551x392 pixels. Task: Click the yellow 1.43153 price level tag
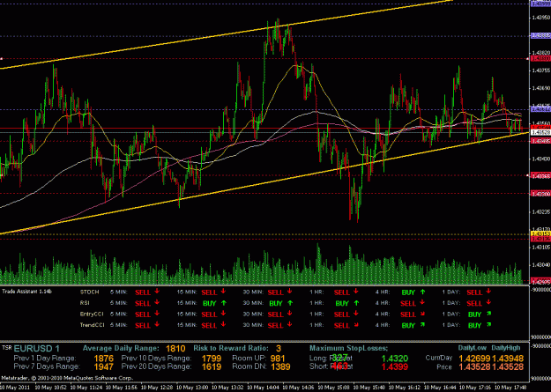(540, 233)
